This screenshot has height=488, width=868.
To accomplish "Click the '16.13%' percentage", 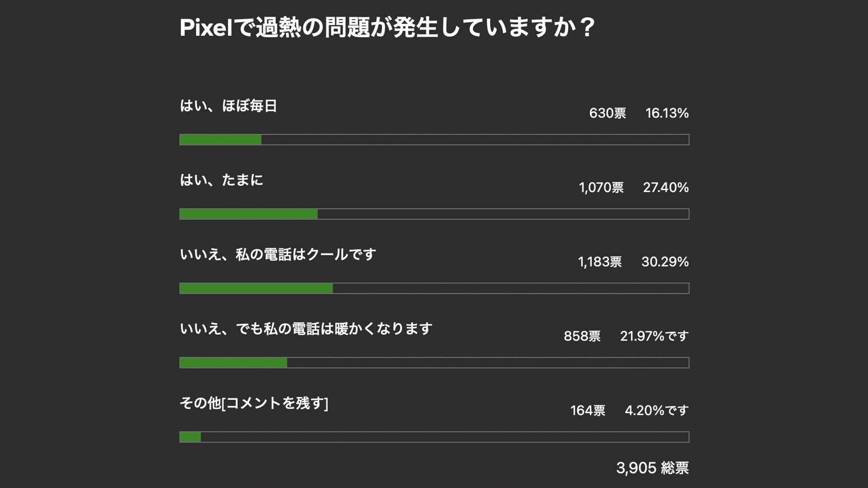I will (667, 113).
